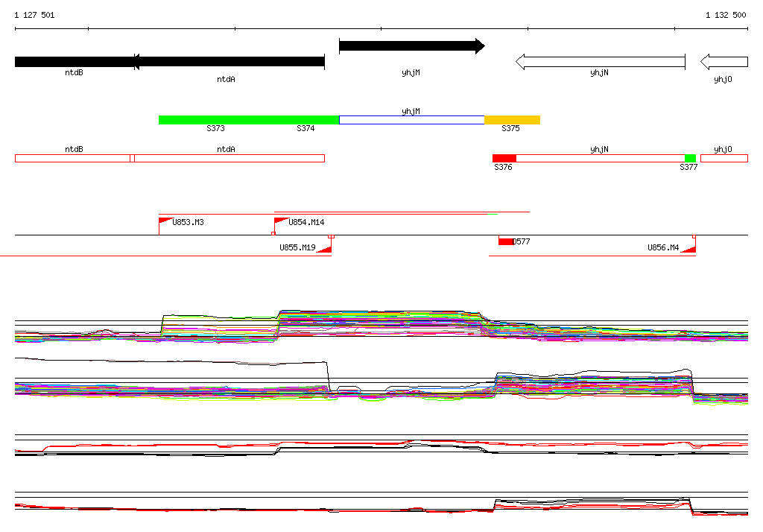The width and height of the screenshot is (763, 532).
Task: Click yhjM label above the blue box
Action: [x=411, y=112]
